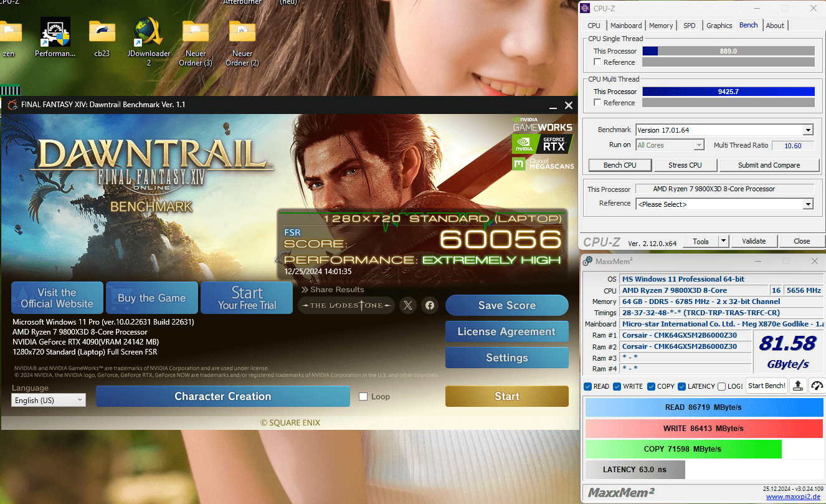Click Visit the Official Website
Screen dimensions: 826x504
57,298
